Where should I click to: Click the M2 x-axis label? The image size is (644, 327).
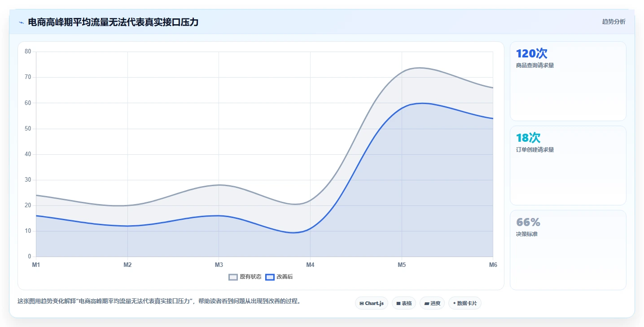coord(127,265)
